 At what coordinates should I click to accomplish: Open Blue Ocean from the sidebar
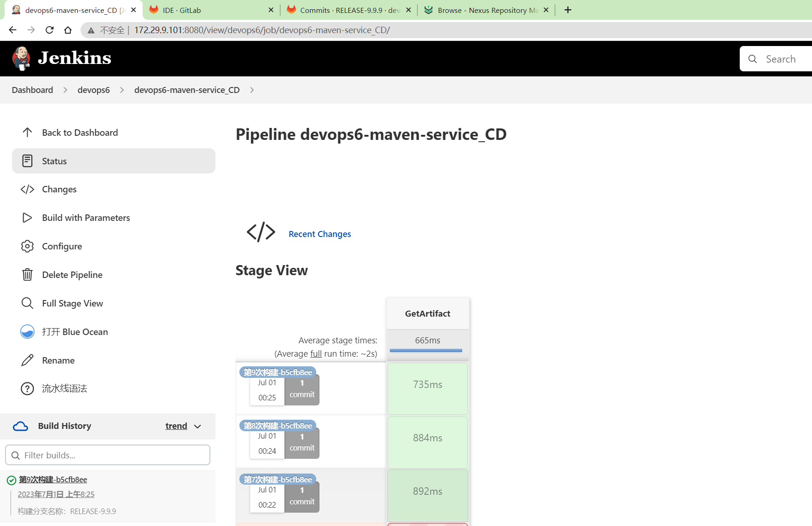(x=114, y=332)
